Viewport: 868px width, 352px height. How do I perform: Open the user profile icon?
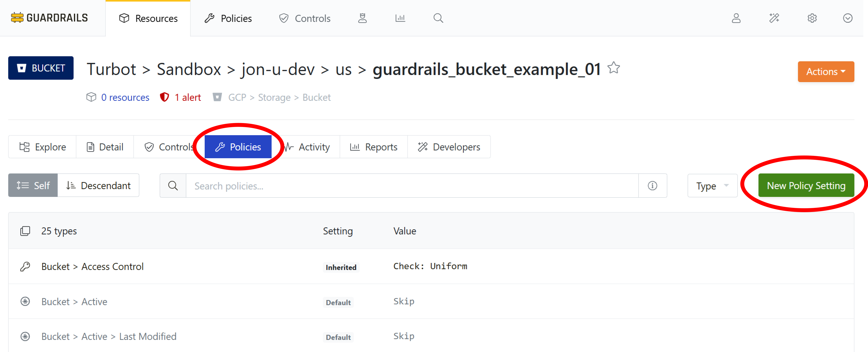click(x=736, y=18)
